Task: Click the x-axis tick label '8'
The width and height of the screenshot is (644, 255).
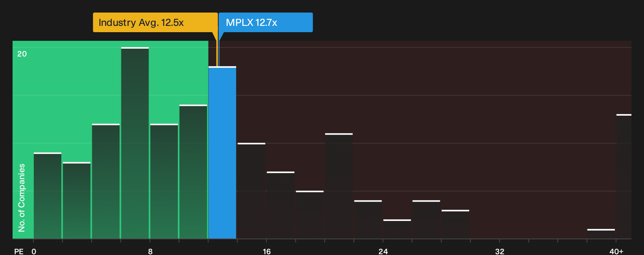Action: [x=150, y=251]
